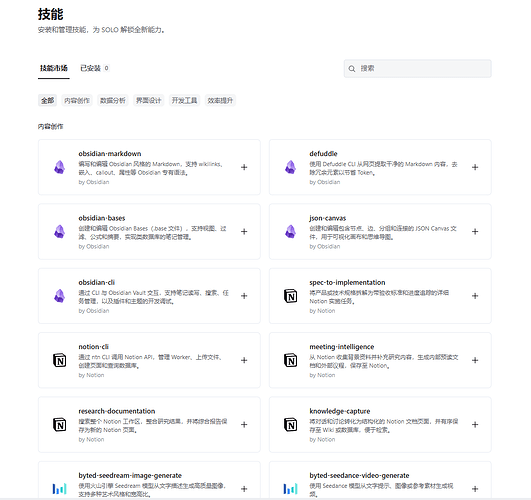Open the json-canvas skill title
531x500 pixels.
[328, 218]
